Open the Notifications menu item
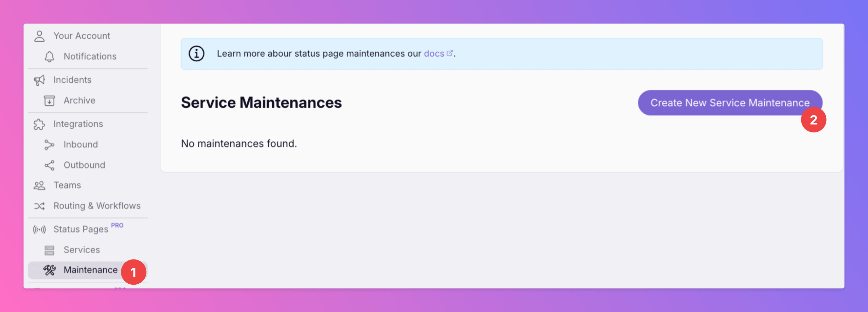 [90, 56]
